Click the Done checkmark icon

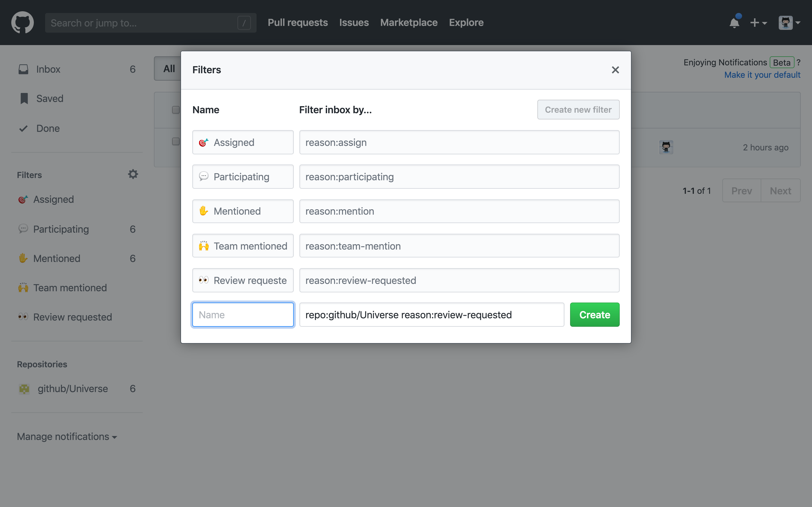click(23, 128)
